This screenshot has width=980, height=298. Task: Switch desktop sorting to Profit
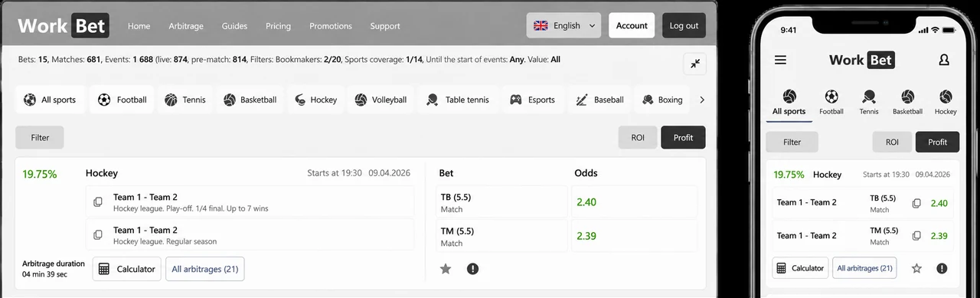tap(683, 138)
